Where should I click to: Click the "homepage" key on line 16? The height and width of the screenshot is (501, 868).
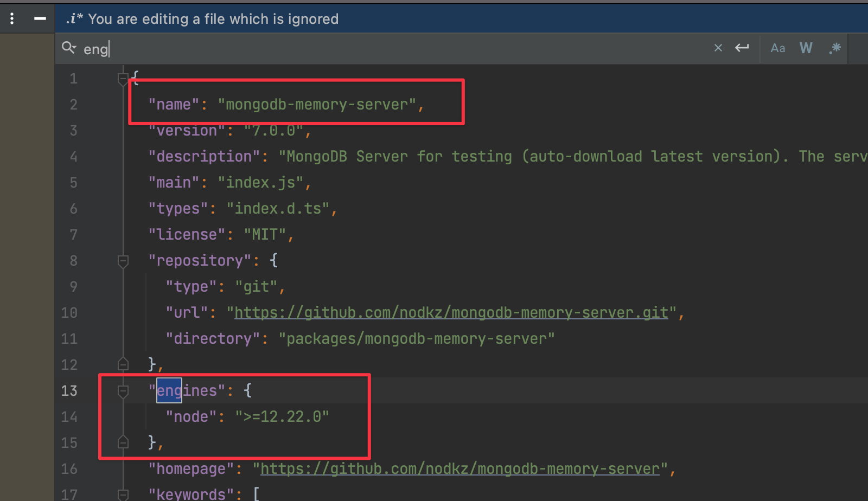(191, 469)
